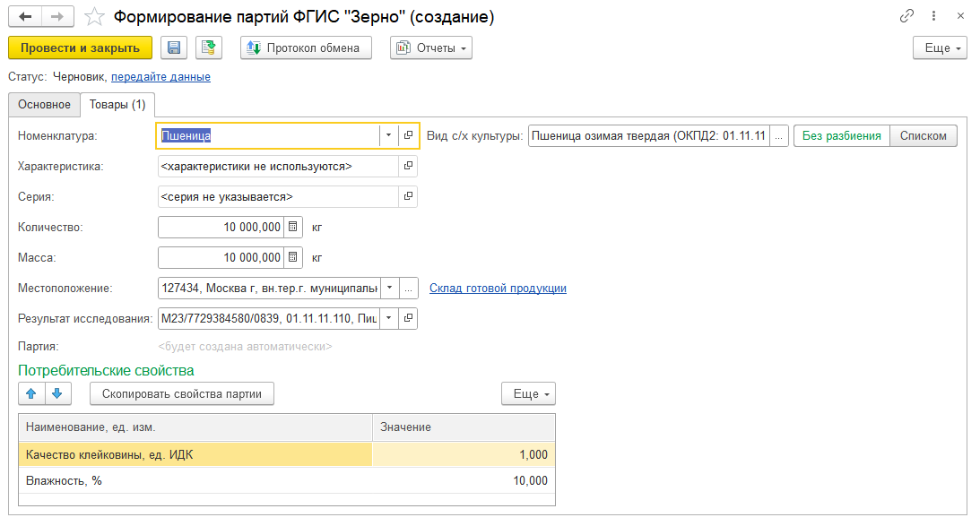Switch to the Основное tab
The image size is (980, 526).
click(x=44, y=105)
